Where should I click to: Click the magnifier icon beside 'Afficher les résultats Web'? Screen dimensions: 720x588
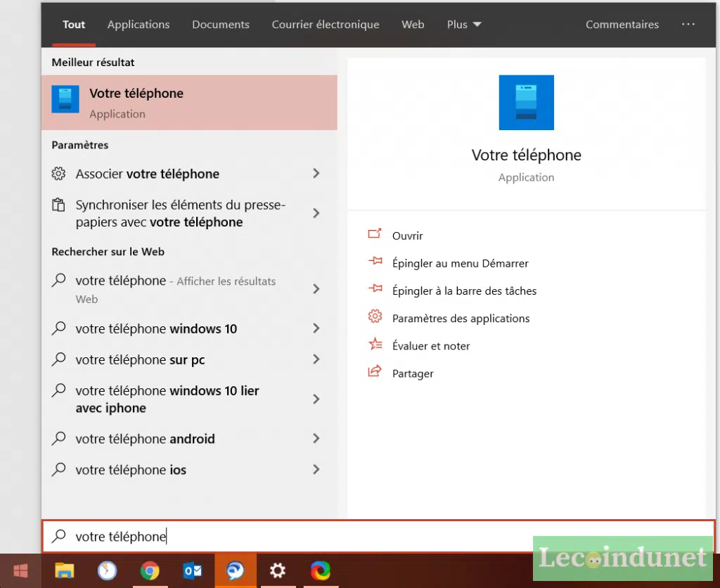(x=59, y=280)
